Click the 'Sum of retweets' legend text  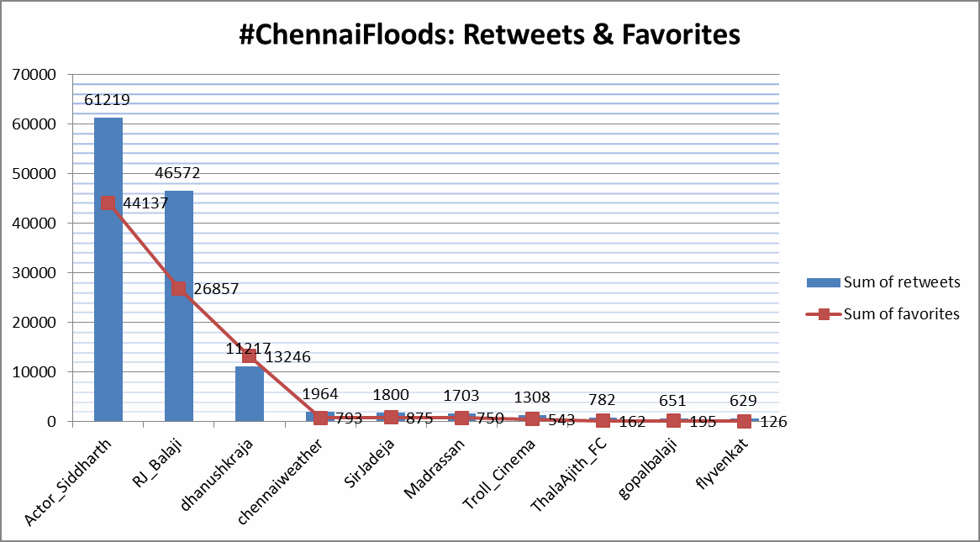coord(901,282)
